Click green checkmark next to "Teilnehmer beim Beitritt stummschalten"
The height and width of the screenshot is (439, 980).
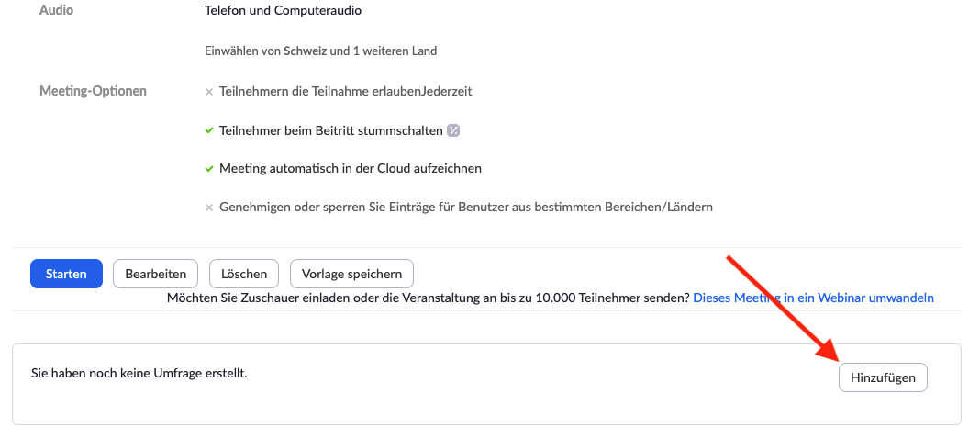click(209, 130)
